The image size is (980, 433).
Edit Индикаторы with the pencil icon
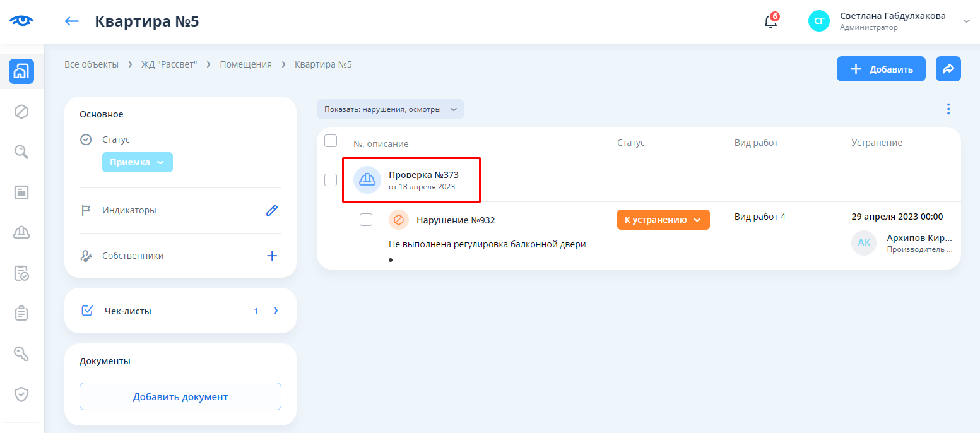tap(272, 211)
